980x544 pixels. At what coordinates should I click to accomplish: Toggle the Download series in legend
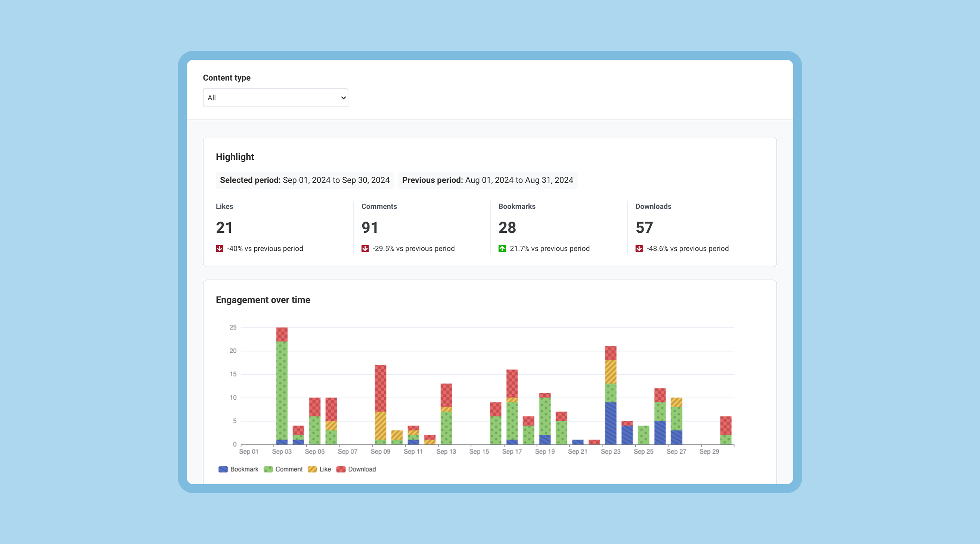pos(362,469)
